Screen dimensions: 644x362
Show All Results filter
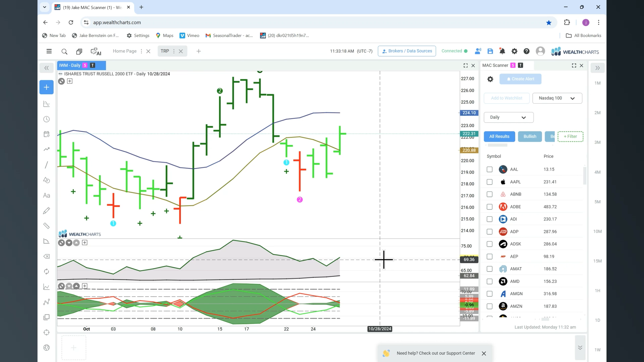(499, 136)
